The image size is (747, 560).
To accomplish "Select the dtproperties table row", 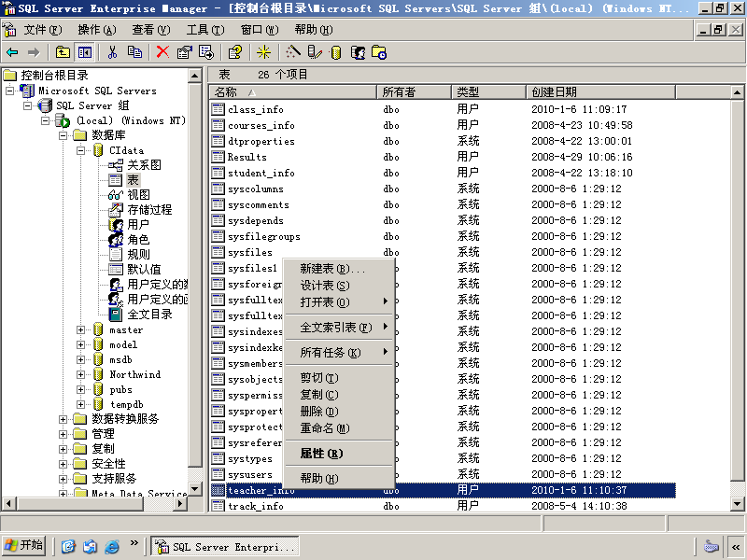I will pyautogui.click(x=443, y=141).
